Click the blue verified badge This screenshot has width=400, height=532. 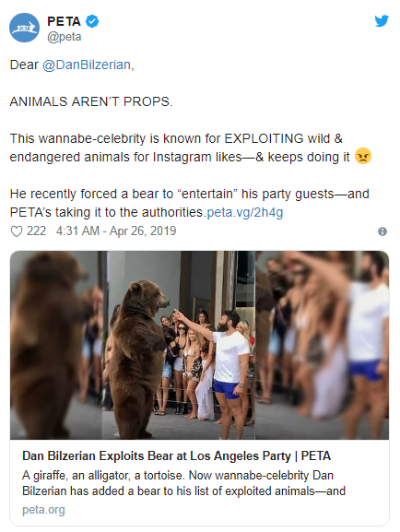click(x=92, y=21)
